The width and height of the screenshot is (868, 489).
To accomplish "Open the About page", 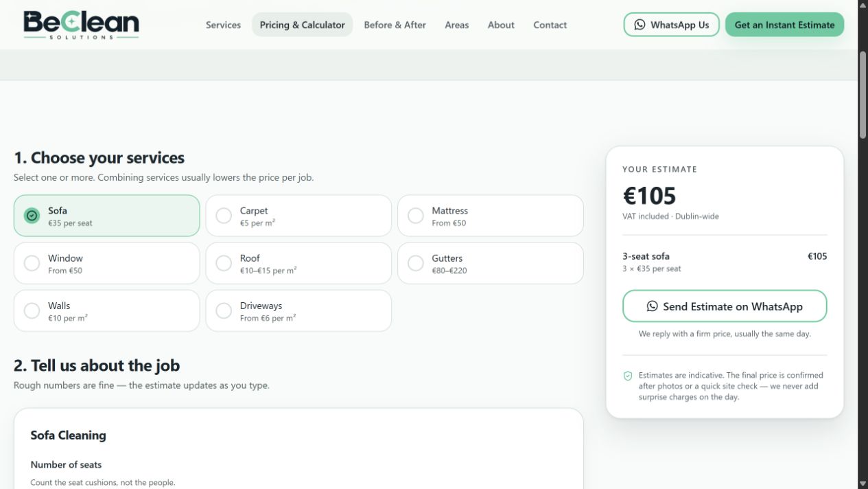I will [x=501, y=25].
